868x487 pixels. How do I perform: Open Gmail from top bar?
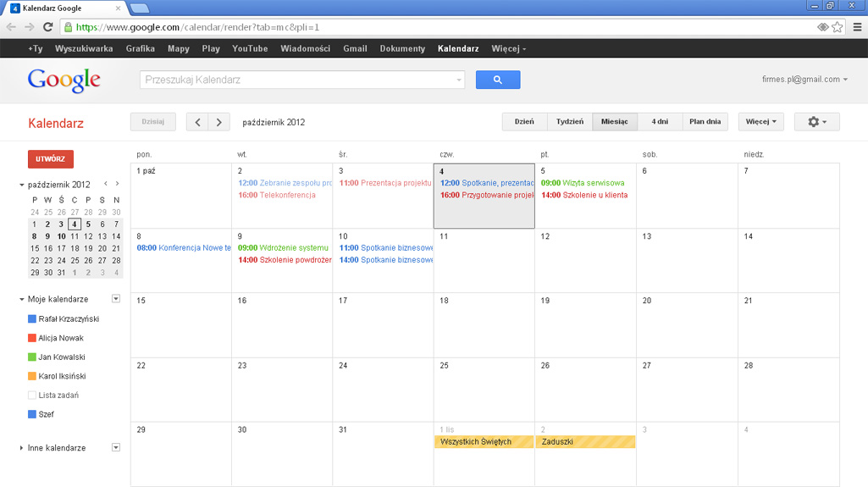pos(355,49)
